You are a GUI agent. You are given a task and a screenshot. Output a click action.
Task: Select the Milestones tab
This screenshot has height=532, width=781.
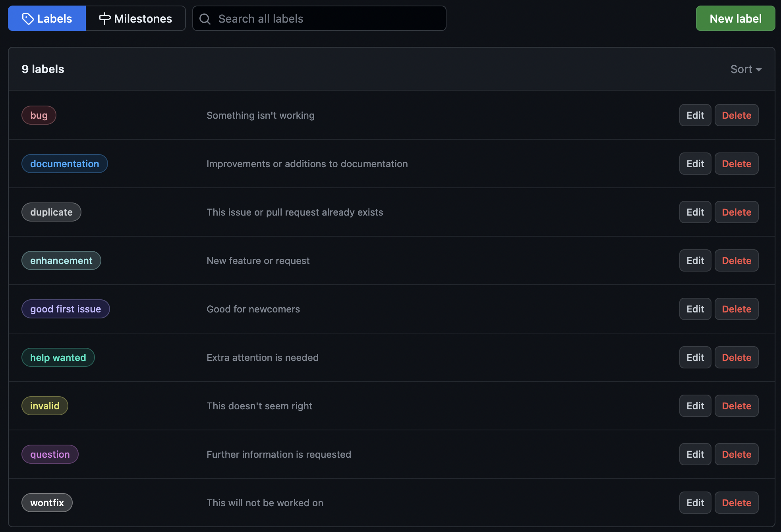click(x=135, y=18)
